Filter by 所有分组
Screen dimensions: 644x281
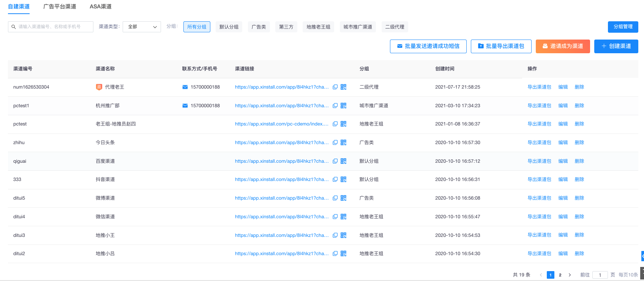point(197,27)
